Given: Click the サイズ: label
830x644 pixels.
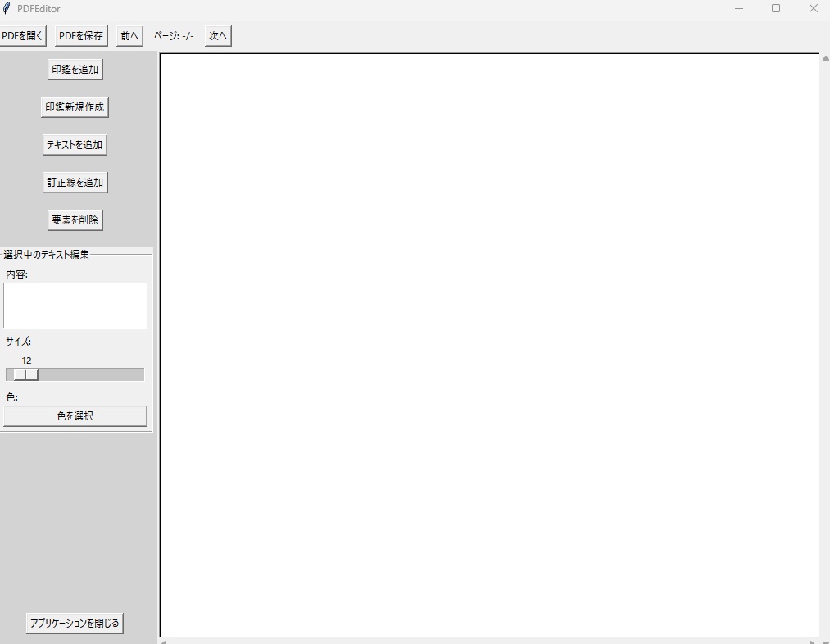Looking at the screenshot, I should point(19,342).
